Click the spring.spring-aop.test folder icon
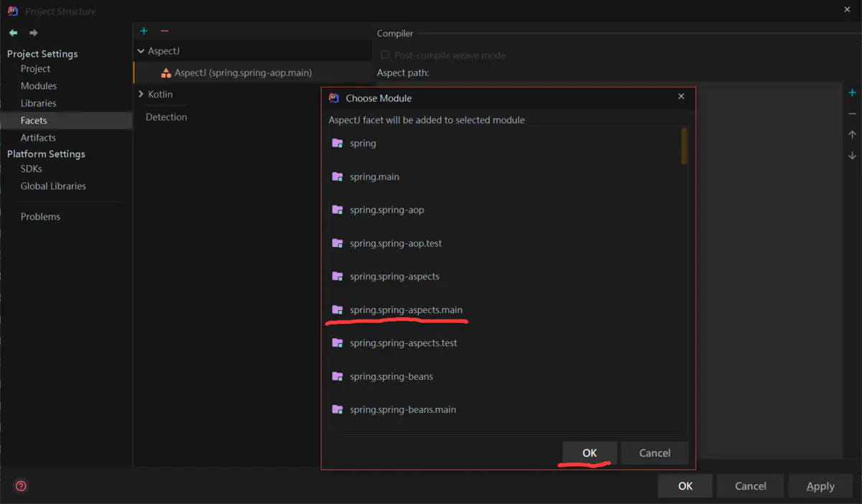The image size is (862, 504). [337, 243]
